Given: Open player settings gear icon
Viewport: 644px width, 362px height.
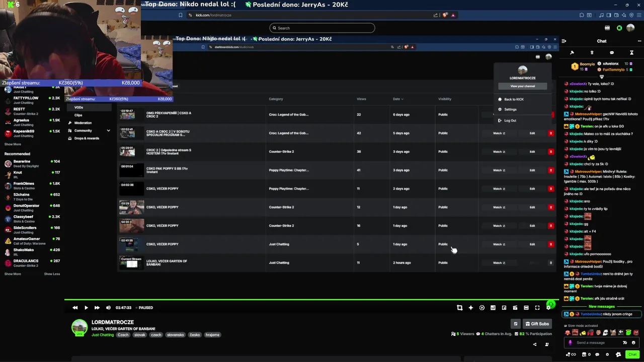Looking at the screenshot, I should [x=548, y=308].
